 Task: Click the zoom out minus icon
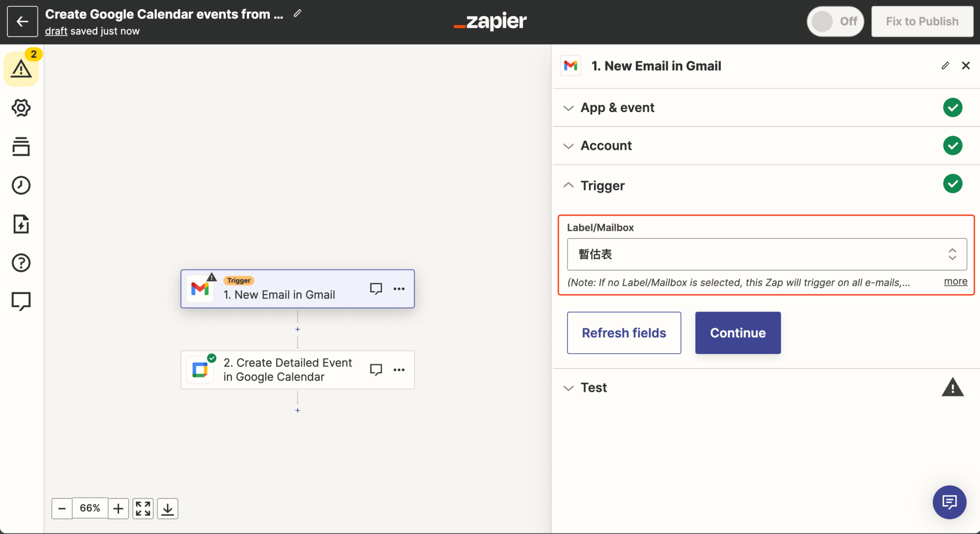click(x=62, y=508)
